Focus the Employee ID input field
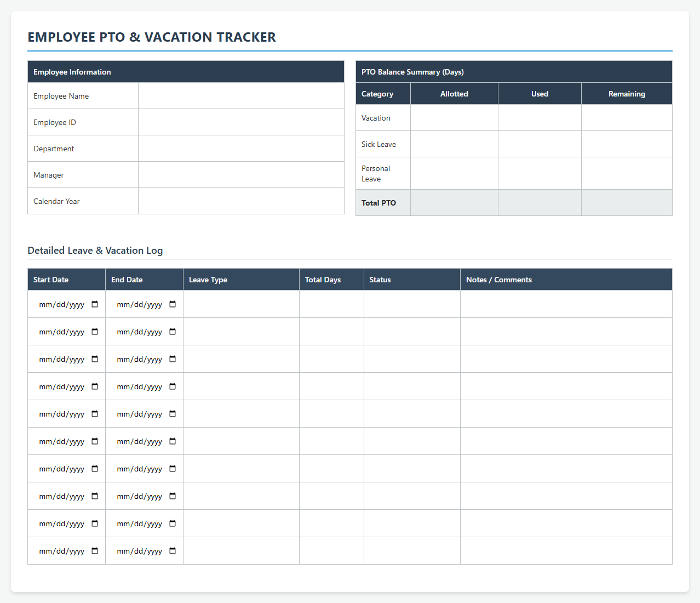The image size is (700, 603). [241, 122]
